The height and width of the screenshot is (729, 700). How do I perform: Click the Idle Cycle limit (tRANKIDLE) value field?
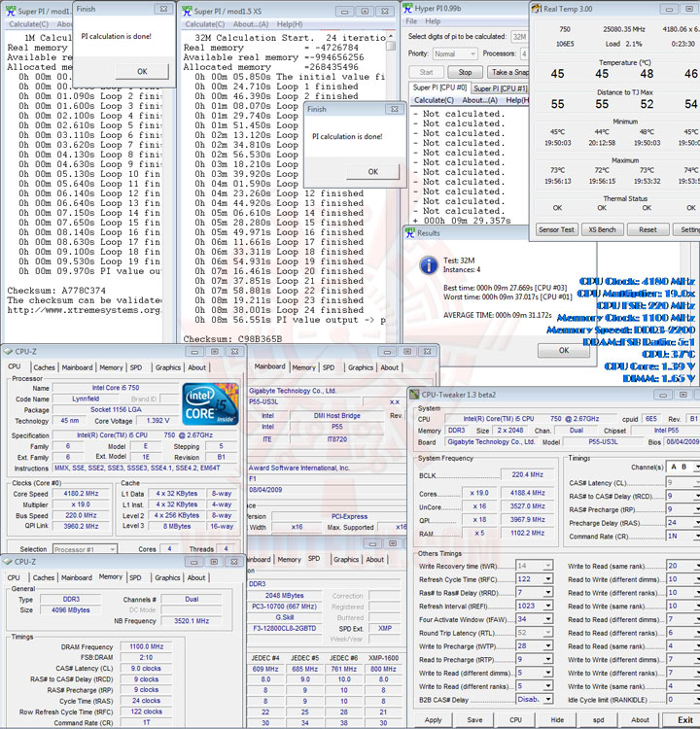(680, 699)
